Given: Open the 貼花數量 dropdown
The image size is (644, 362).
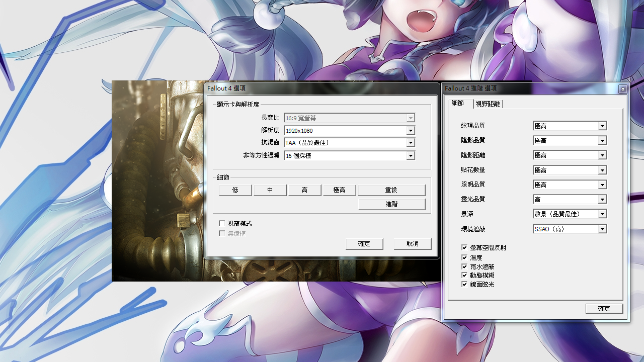Looking at the screenshot, I should coord(570,170).
